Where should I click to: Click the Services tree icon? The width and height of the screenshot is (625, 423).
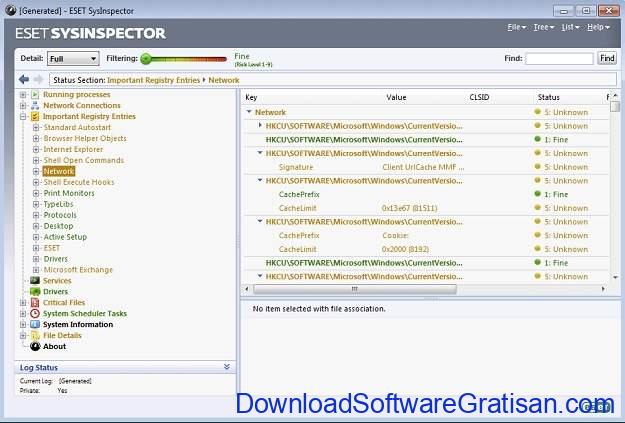coord(35,281)
